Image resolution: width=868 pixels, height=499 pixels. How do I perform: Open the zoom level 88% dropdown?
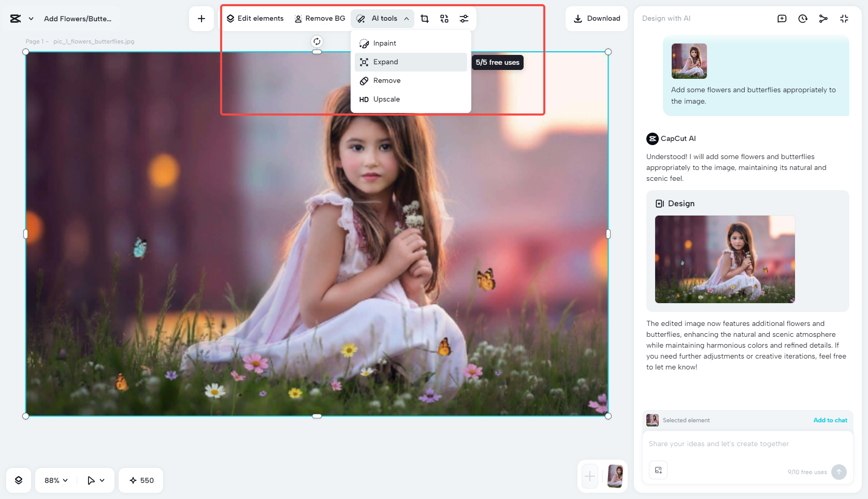coord(54,480)
